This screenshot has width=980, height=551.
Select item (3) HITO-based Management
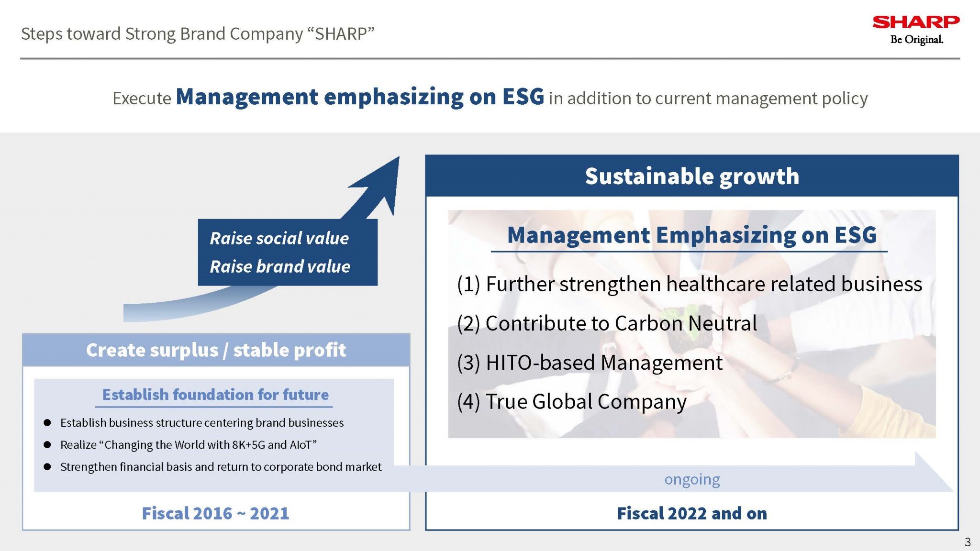click(590, 363)
